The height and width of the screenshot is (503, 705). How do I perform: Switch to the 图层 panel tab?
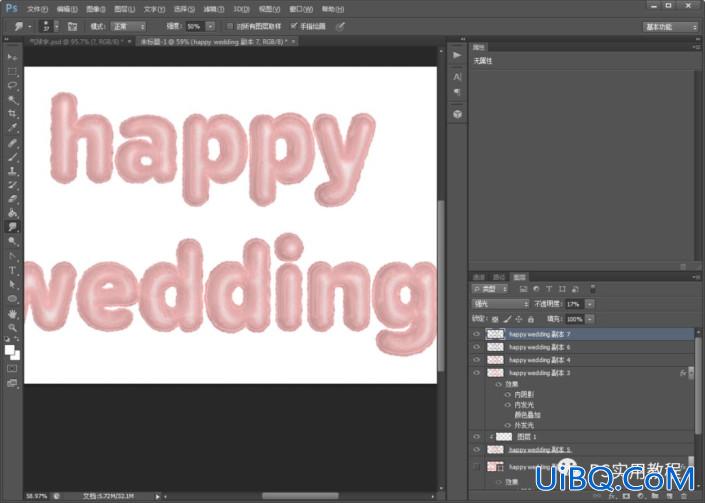coord(519,277)
